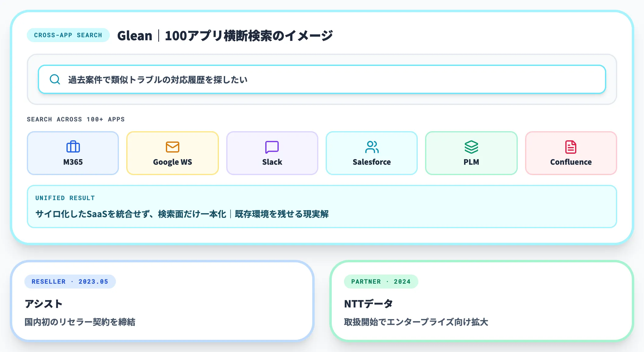Click the Confluence document icon
Screen dimensions: 644x352
[x=571, y=147]
